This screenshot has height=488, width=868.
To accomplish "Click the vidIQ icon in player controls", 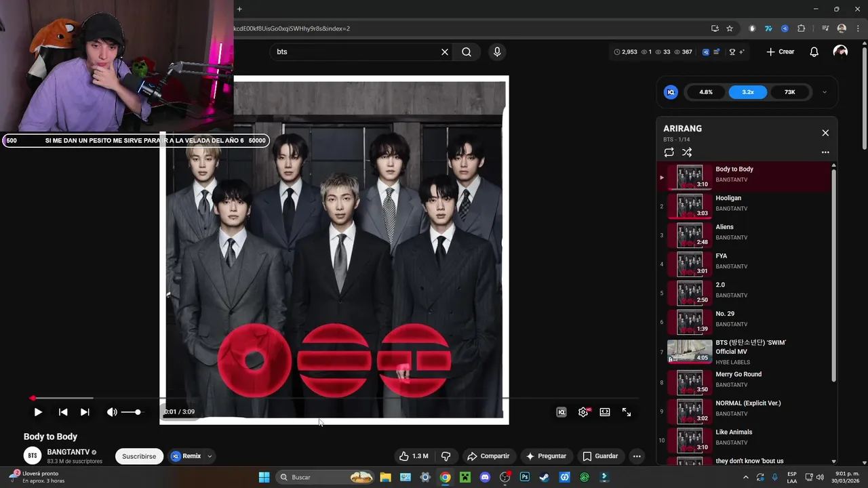I will [561, 412].
